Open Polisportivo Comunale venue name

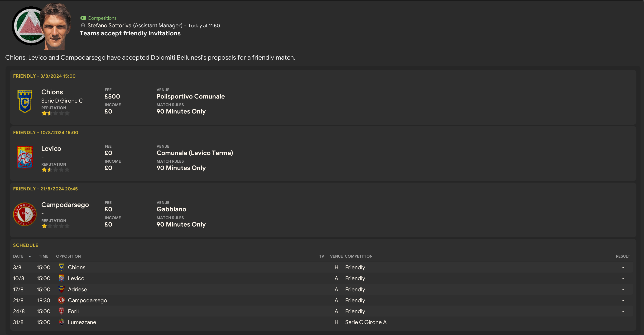(x=191, y=96)
